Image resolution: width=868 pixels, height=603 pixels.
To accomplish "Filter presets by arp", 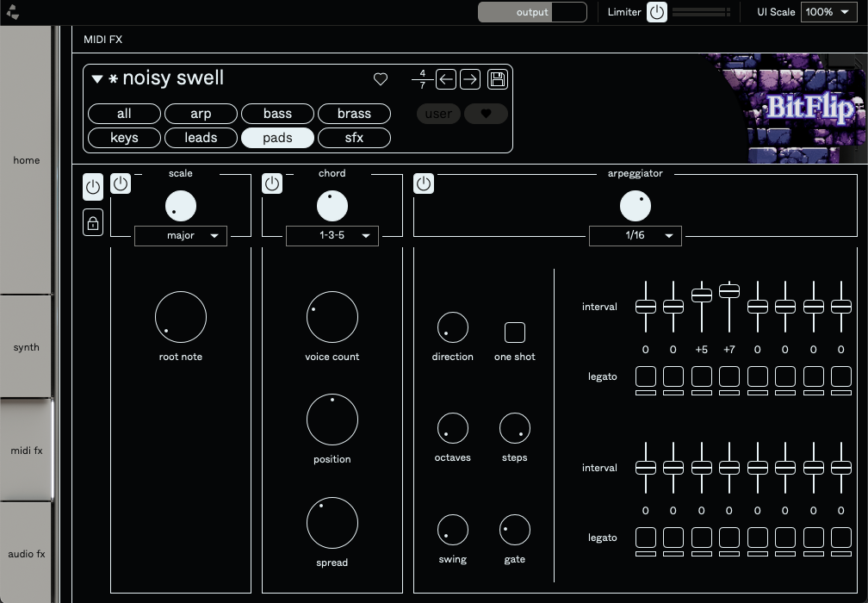I will (x=201, y=114).
